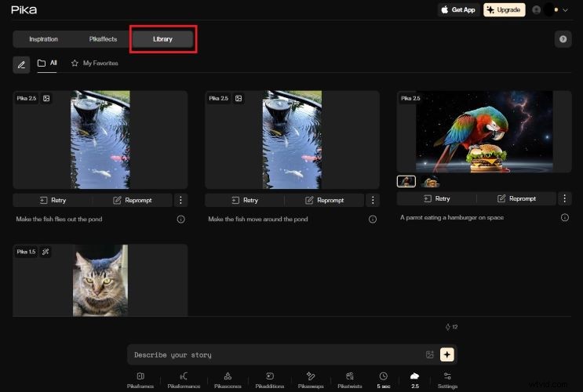Screen dimensions: 583x392
Task: Open the Settings sliders in bottom toolbar
Action: tap(447, 380)
